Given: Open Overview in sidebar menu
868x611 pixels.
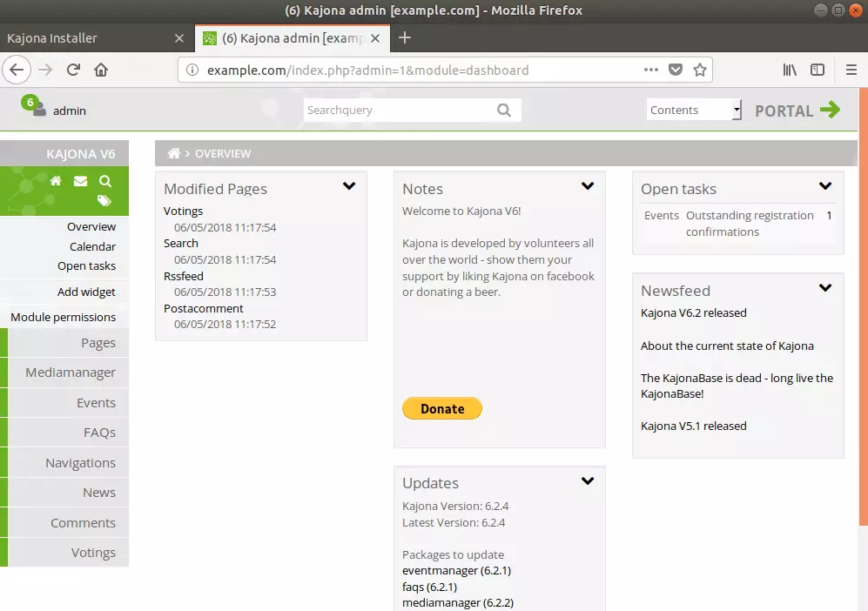Looking at the screenshot, I should 91,227.
